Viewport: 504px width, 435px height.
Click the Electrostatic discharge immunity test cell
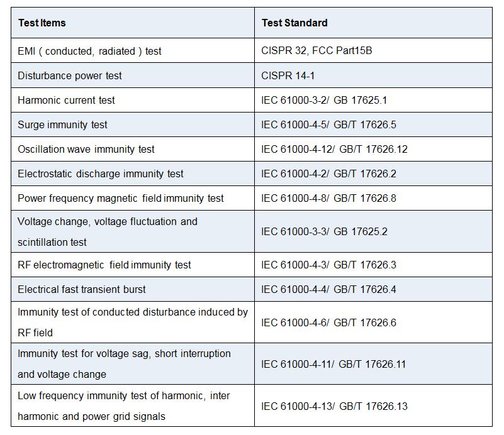tap(101, 173)
